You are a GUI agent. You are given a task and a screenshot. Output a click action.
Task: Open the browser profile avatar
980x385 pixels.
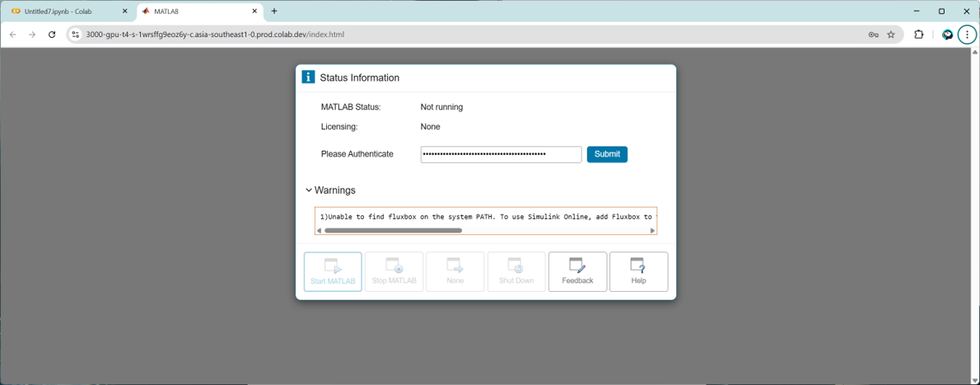click(948, 35)
